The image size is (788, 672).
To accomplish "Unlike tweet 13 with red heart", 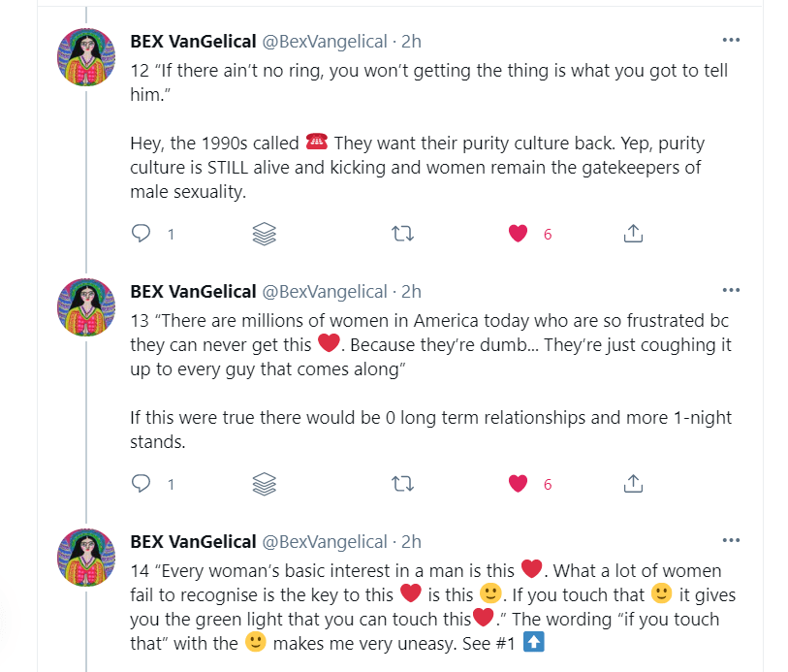I will (519, 483).
